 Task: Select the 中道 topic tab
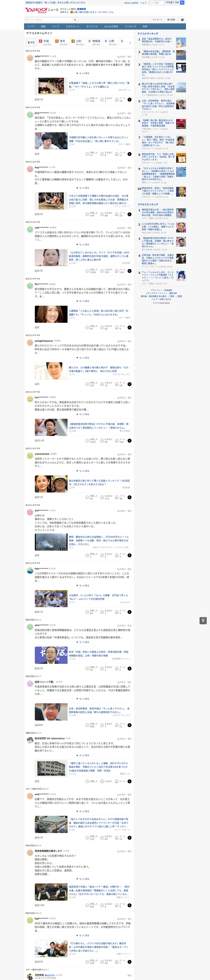45,43
